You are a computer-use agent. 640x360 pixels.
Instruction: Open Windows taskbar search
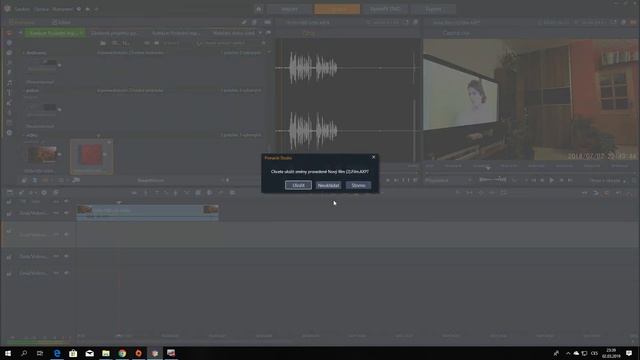tap(24, 353)
